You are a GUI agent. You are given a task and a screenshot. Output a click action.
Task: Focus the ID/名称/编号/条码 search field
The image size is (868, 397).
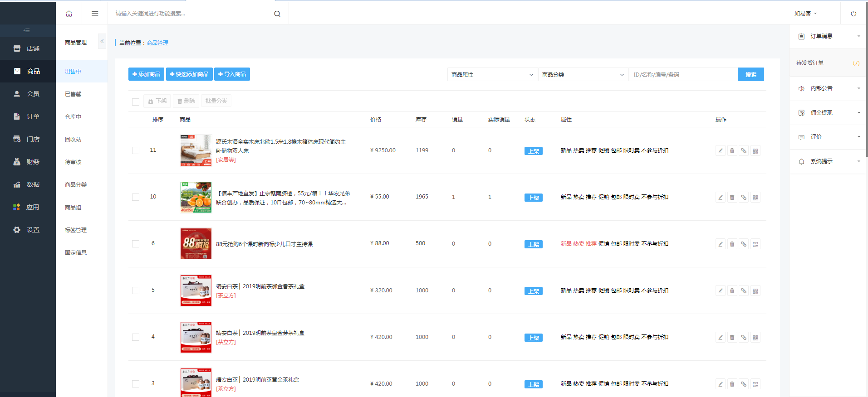(683, 75)
